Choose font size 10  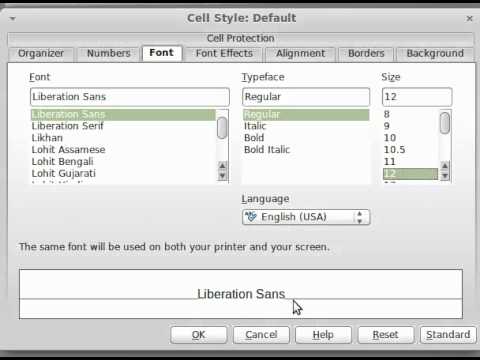(410, 138)
